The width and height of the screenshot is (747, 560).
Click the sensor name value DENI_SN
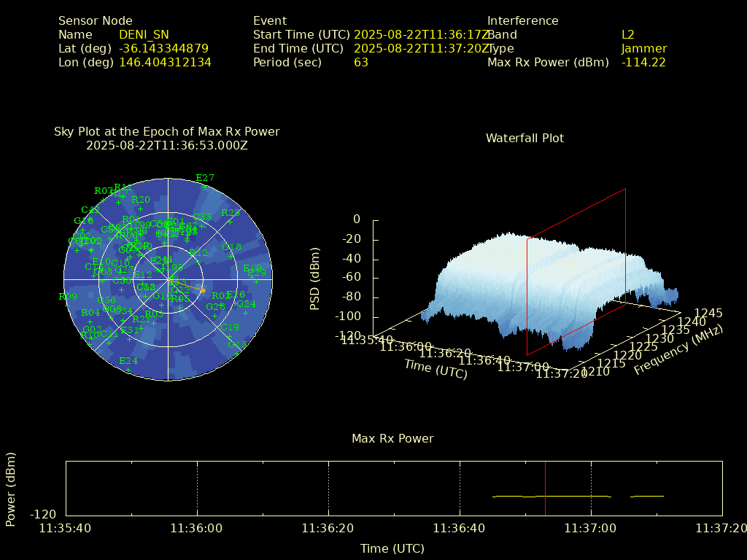[144, 35]
